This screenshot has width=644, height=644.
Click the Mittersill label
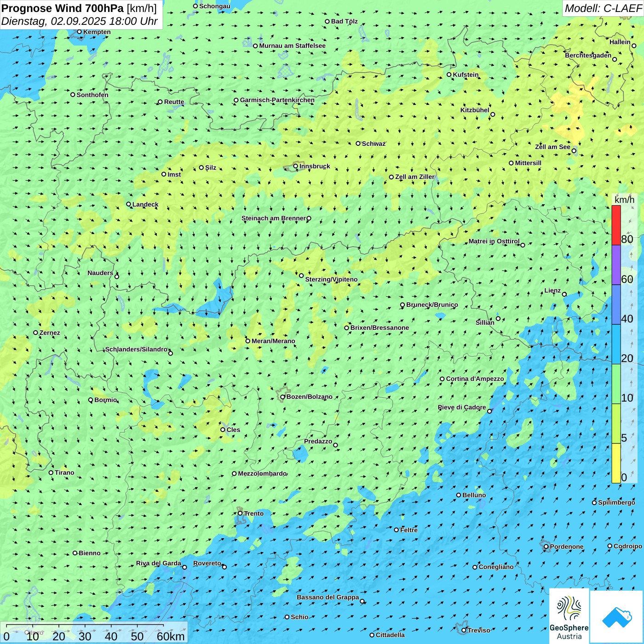[x=528, y=163]
